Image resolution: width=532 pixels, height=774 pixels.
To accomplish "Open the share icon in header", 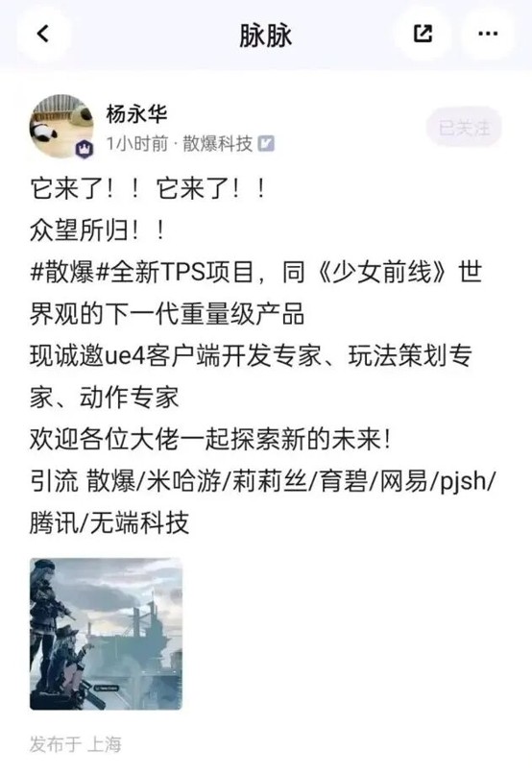I will pos(423,34).
